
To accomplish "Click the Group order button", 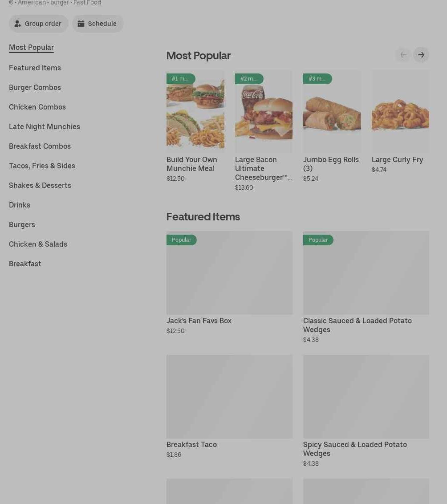I will (39, 24).
